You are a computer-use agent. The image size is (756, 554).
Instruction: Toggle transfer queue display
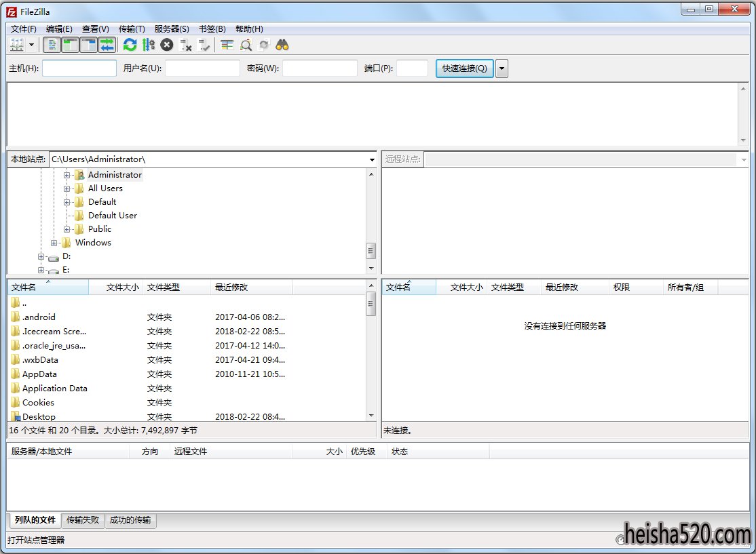coord(107,45)
